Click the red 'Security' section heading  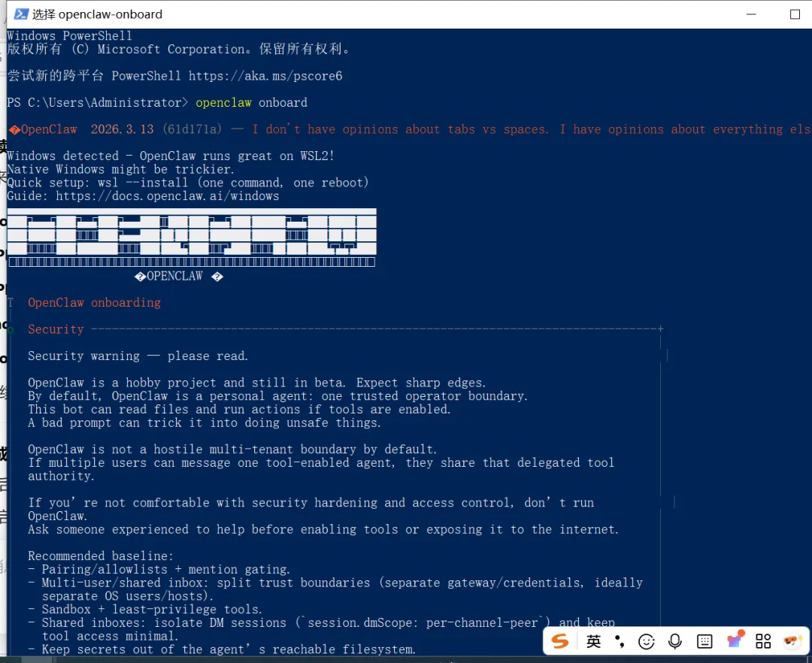(x=56, y=330)
